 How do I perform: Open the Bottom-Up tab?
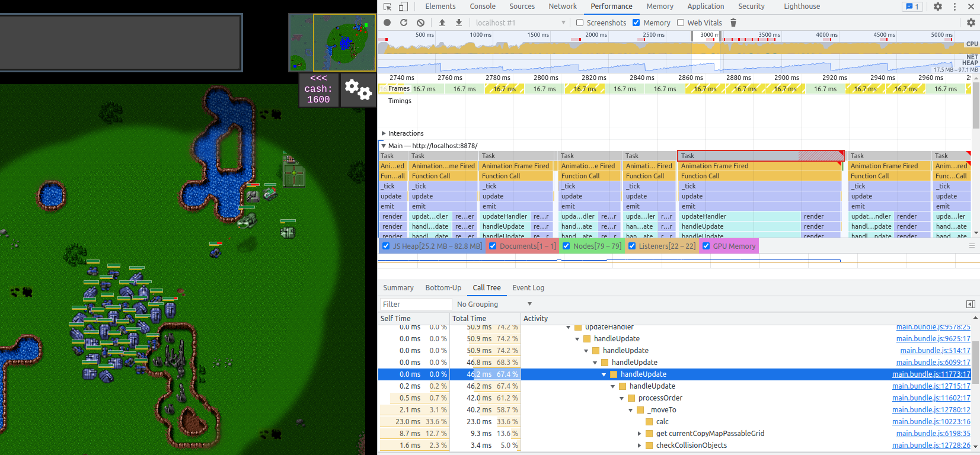(x=443, y=288)
